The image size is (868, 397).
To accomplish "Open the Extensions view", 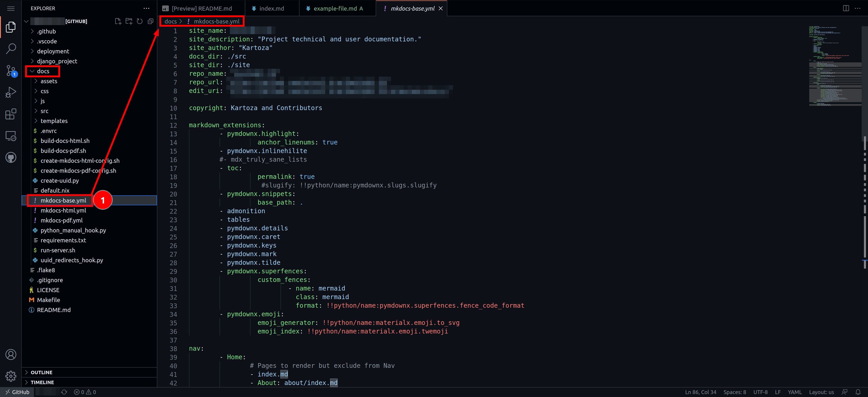I will pyautogui.click(x=11, y=114).
